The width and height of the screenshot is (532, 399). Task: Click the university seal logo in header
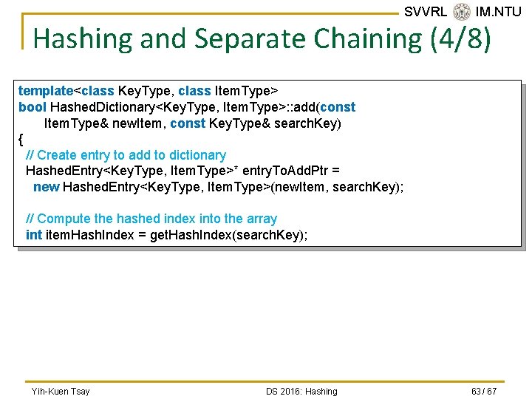(461, 12)
